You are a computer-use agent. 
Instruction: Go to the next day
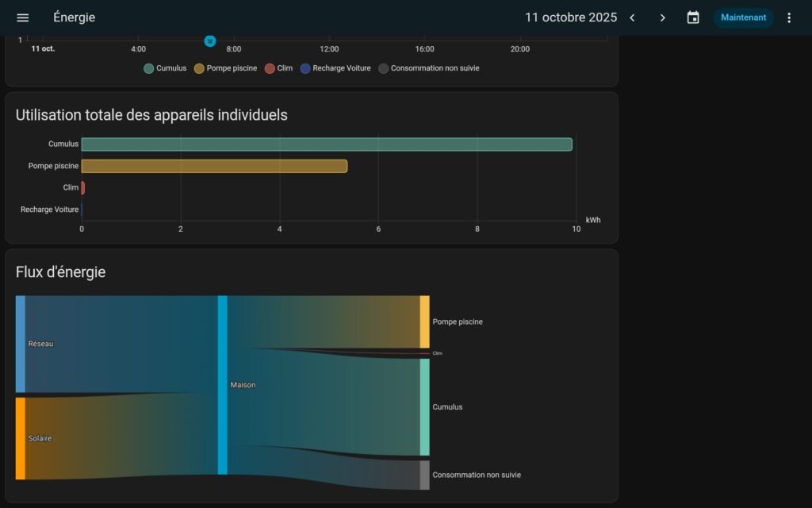pyautogui.click(x=663, y=17)
